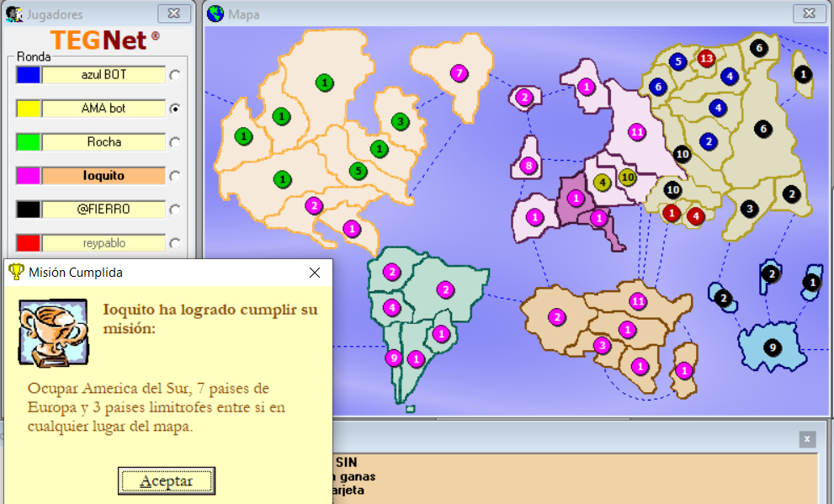
Task: Select the blue army token showing 5
Action: [677, 61]
